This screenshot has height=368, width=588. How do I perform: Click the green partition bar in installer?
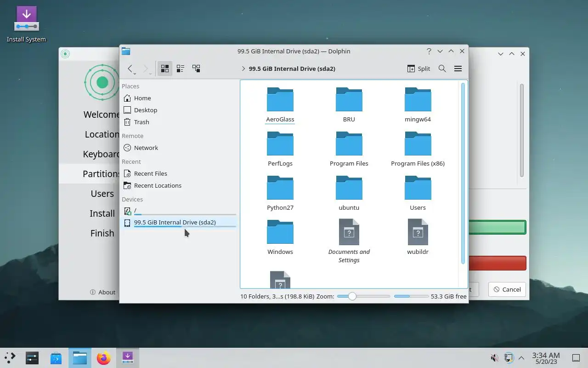[497, 227]
